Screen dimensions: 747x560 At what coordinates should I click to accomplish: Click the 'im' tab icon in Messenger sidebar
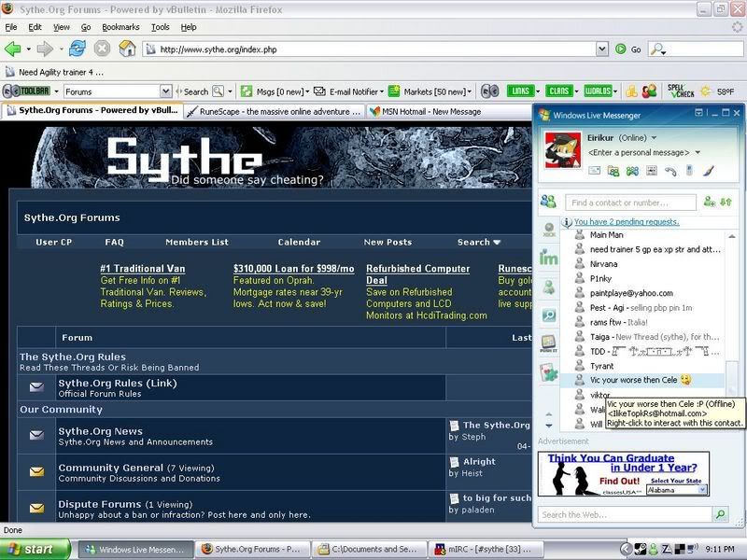[548, 259]
